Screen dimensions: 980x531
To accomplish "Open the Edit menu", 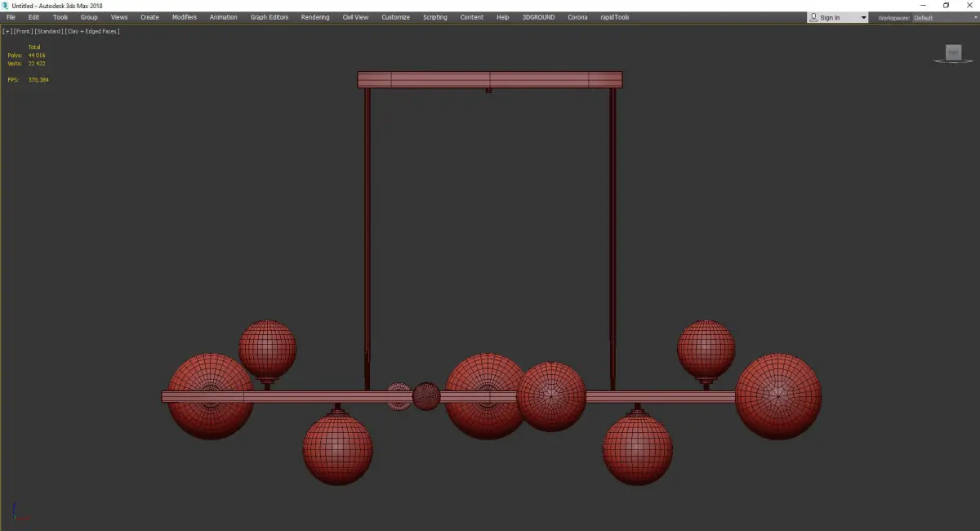I will (33, 17).
